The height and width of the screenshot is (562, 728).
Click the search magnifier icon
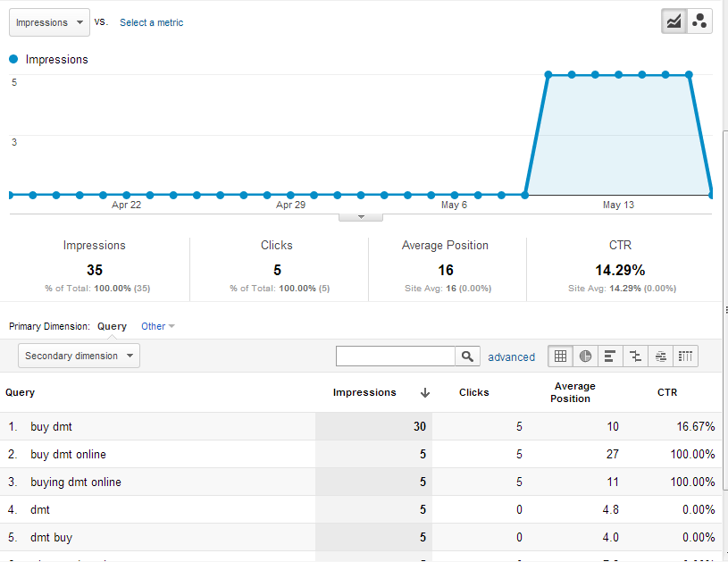[x=467, y=356]
